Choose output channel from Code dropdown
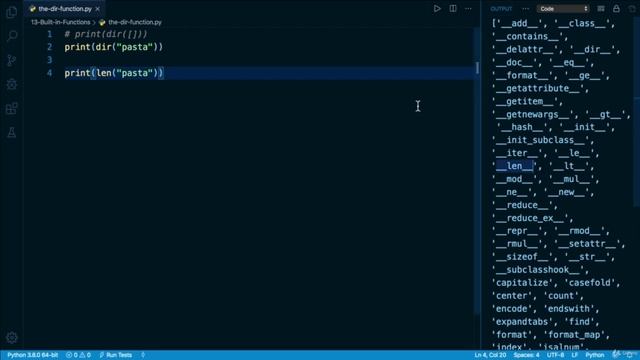Image resolution: width=640 pixels, height=360 pixels. [x=563, y=9]
